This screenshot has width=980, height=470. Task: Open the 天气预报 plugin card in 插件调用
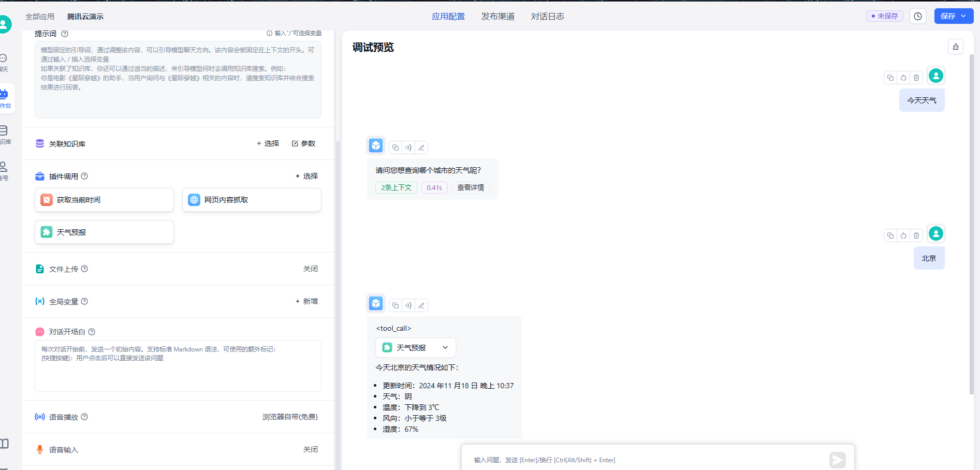point(104,232)
